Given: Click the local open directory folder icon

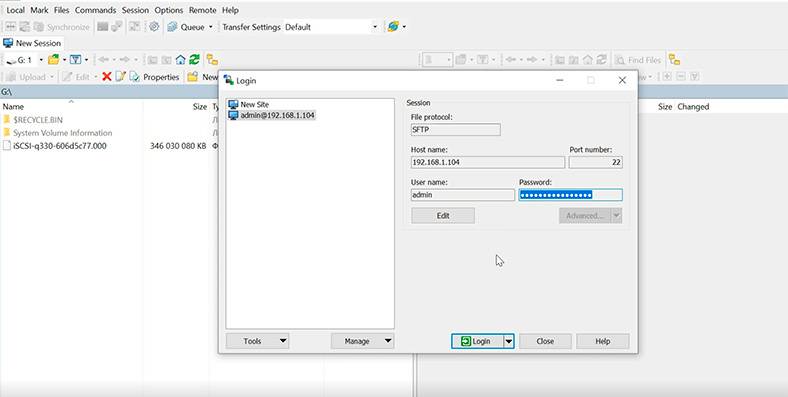Looking at the screenshot, I should coord(54,60).
